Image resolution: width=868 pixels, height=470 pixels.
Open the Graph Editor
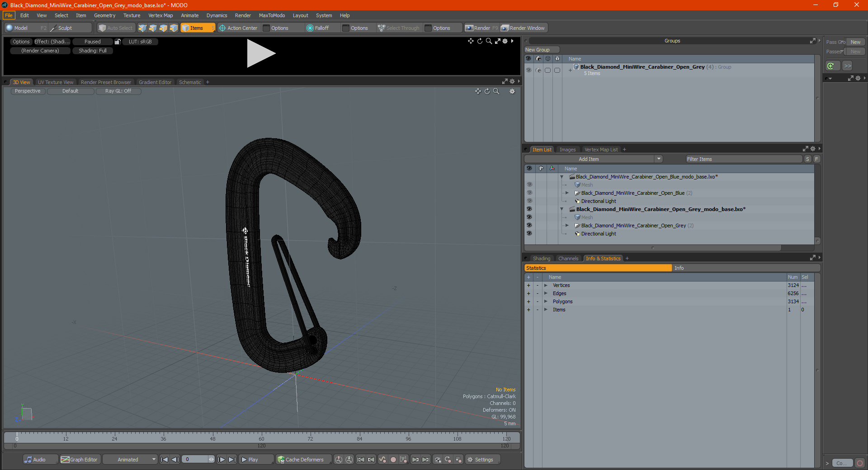click(80, 460)
